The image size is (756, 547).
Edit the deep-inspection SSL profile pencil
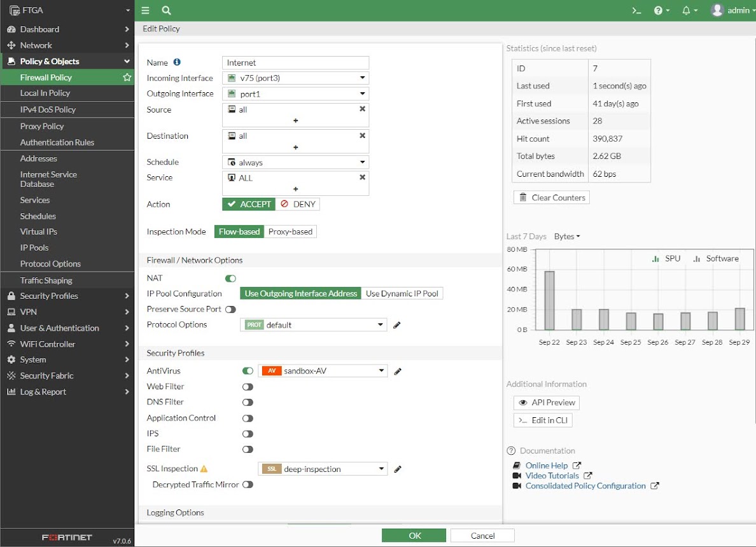click(x=398, y=469)
